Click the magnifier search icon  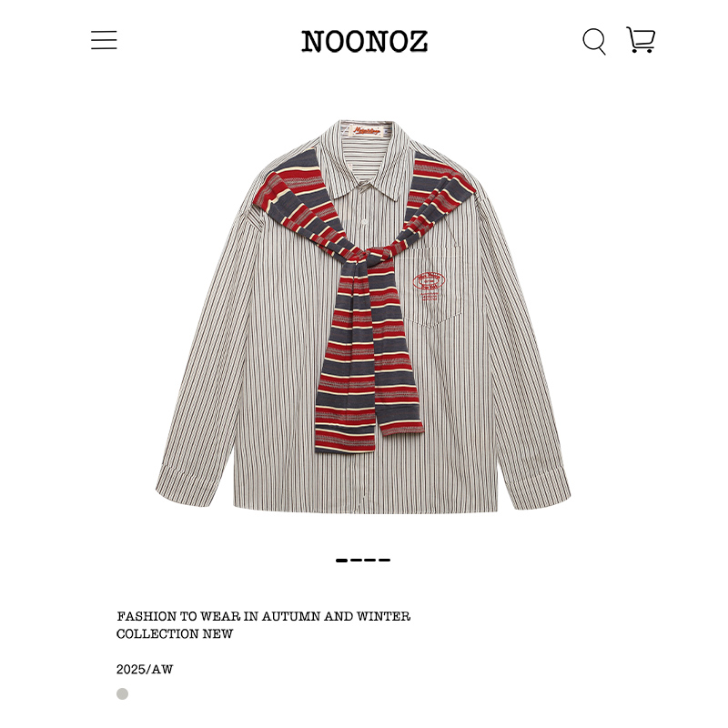(x=594, y=41)
